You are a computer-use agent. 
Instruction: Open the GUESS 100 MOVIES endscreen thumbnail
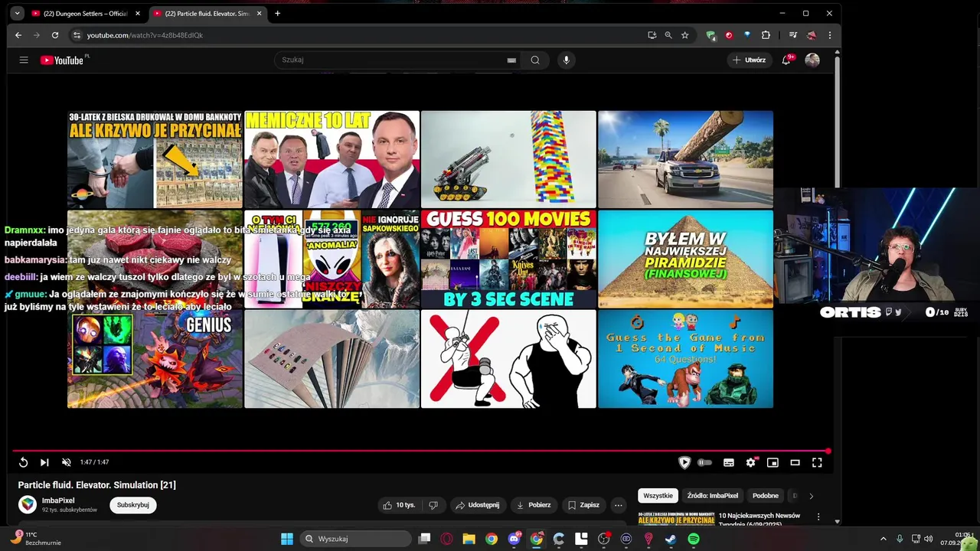pos(508,259)
